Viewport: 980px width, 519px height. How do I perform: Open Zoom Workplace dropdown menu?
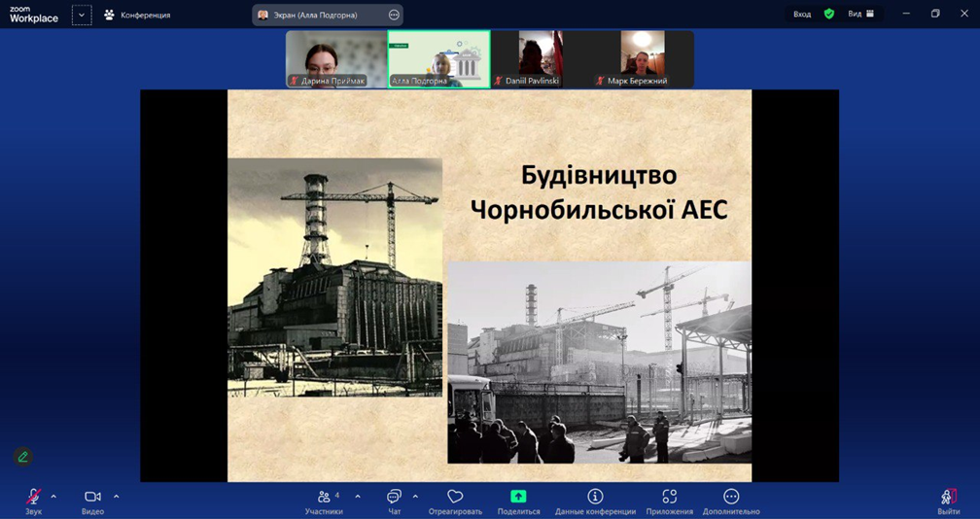(x=82, y=15)
